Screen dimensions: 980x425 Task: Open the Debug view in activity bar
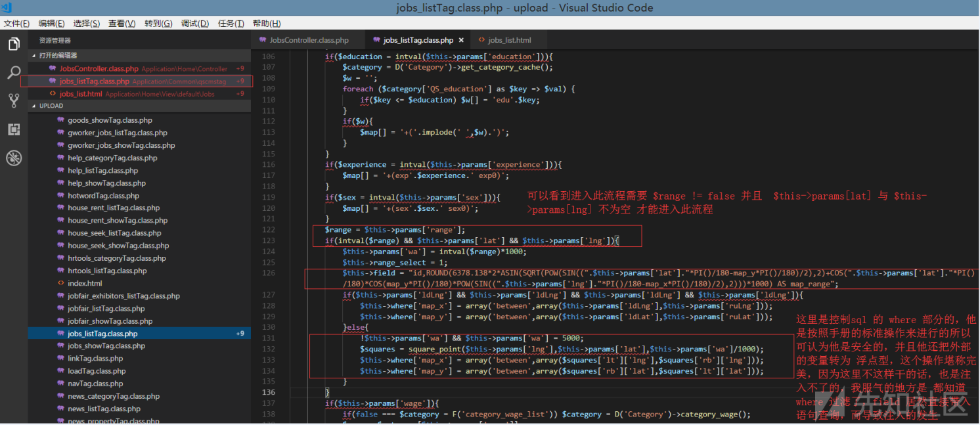click(x=14, y=158)
